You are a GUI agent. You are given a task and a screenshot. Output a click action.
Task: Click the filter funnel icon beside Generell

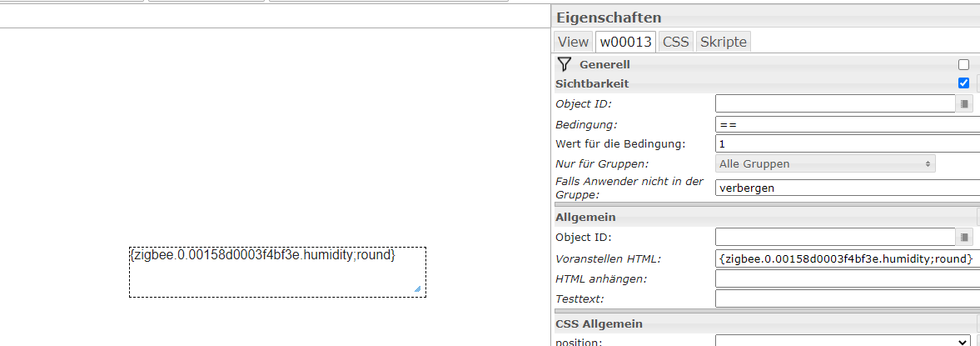565,64
